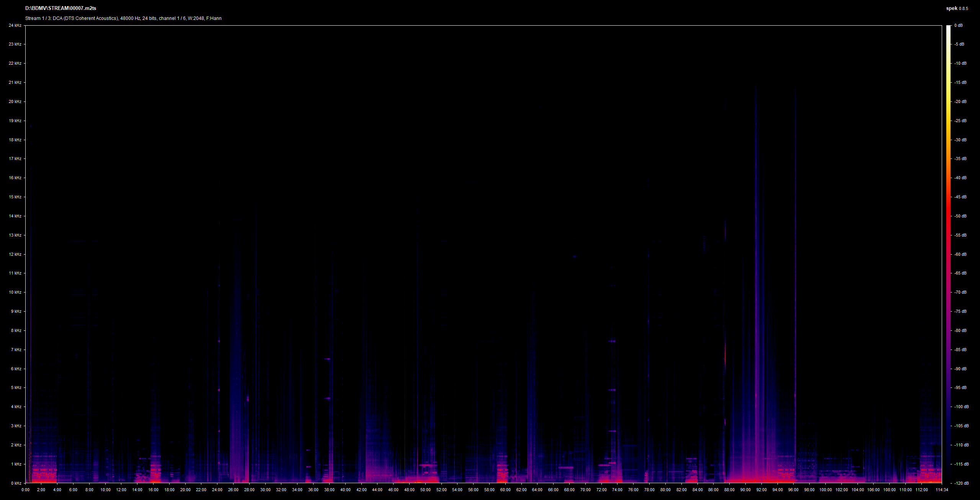The image size is (980, 500).
Task: Click the -120 dB bottom scale label
Action: [961, 483]
